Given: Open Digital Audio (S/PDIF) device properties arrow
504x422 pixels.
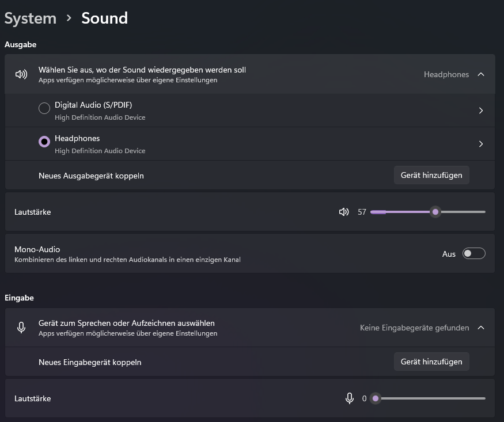Looking at the screenshot, I should pos(481,111).
